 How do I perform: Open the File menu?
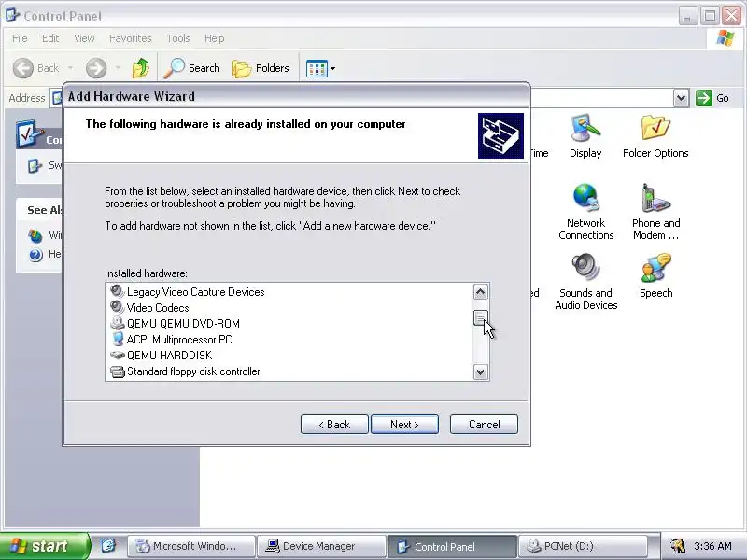coord(20,38)
